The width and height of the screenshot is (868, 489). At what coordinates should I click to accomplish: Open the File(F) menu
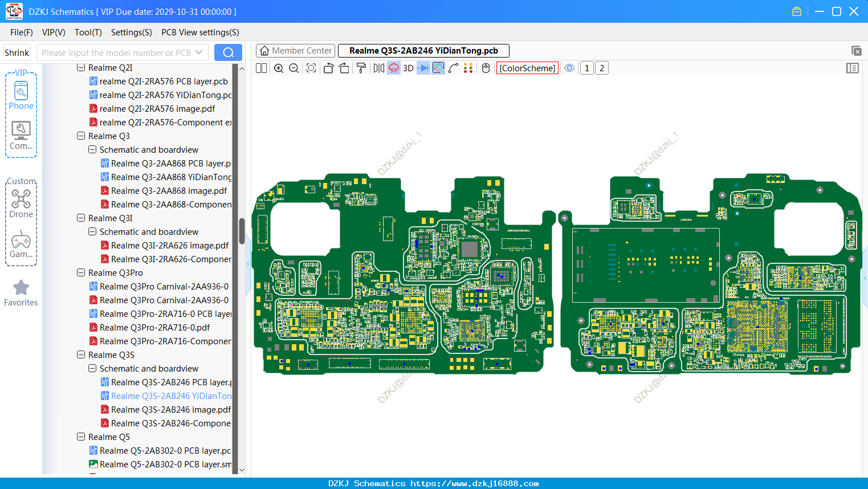[x=22, y=32]
